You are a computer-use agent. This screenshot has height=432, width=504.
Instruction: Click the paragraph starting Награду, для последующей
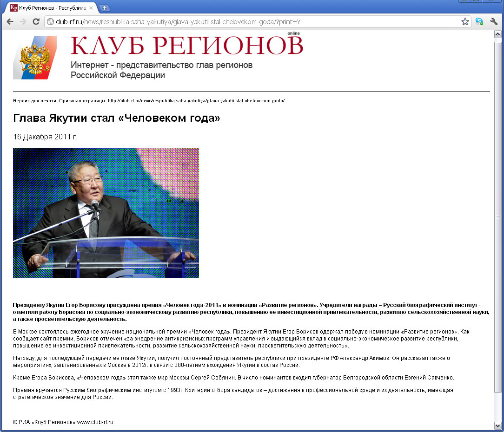pos(232,361)
